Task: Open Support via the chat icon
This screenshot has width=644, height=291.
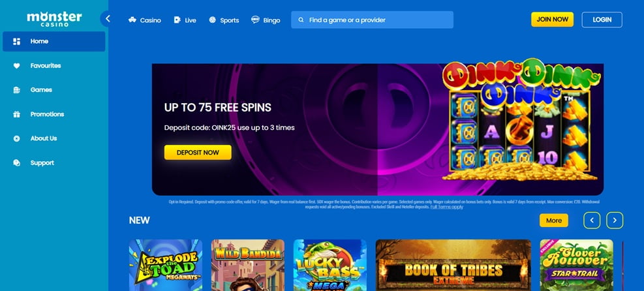Action: pos(16,163)
